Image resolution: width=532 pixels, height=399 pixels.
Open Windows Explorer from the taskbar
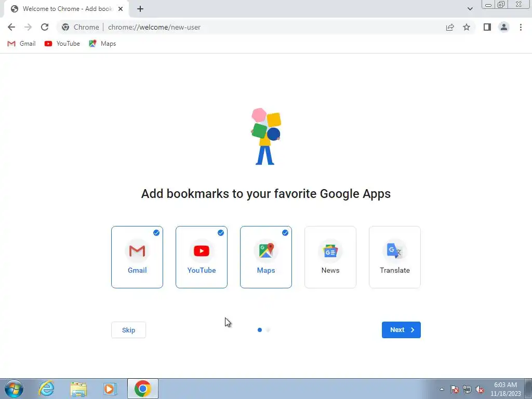(x=78, y=389)
